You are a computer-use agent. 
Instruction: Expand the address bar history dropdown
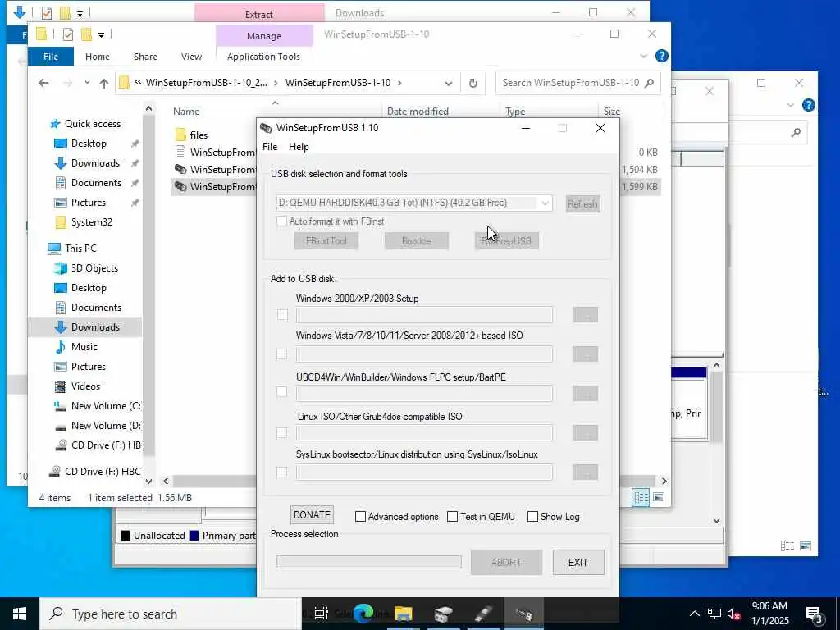pyautogui.click(x=449, y=83)
